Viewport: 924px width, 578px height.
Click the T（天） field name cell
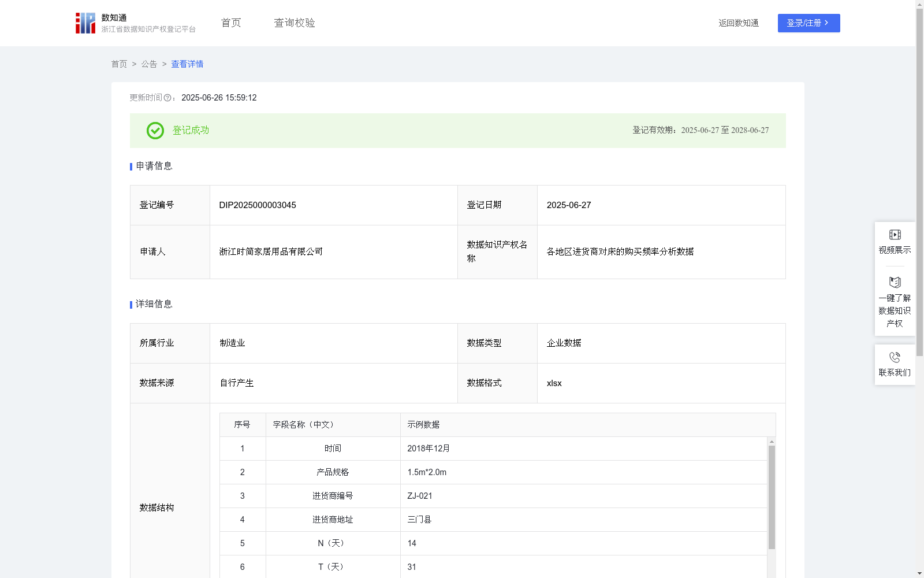click(333, 567)
